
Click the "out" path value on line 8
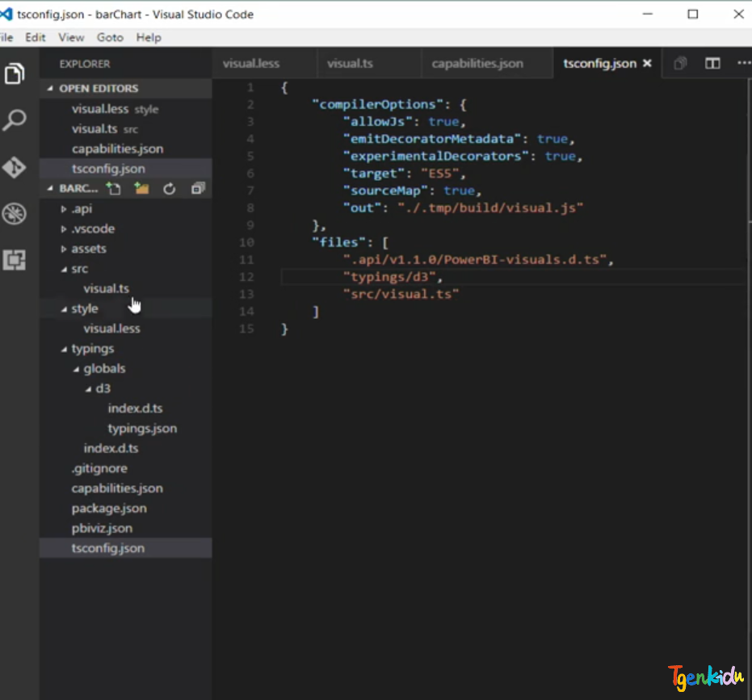[490, 207]
